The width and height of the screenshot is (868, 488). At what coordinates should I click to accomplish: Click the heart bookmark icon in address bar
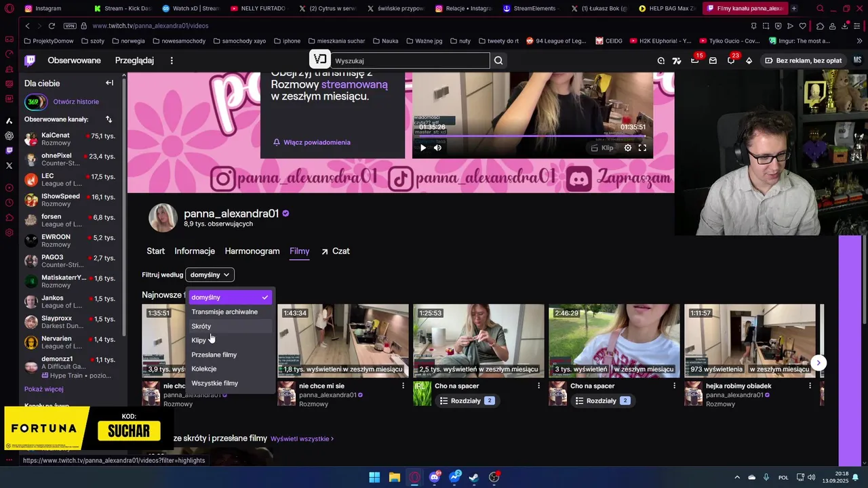point(803,26)
